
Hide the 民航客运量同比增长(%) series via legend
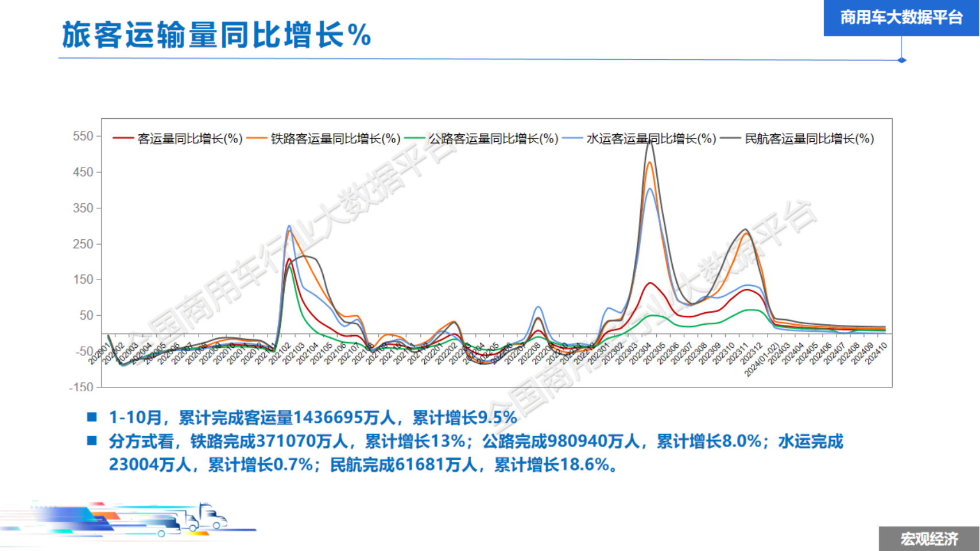coord(808,139)
